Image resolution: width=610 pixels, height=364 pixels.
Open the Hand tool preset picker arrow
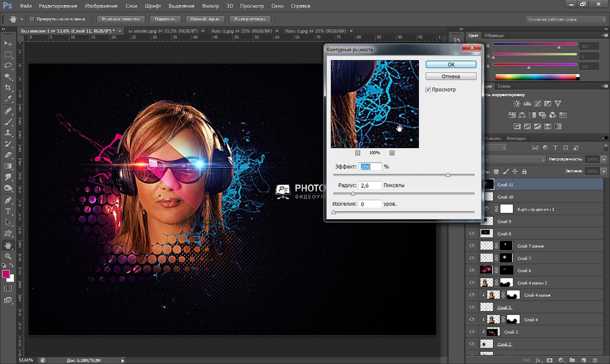tap(21, 19)
